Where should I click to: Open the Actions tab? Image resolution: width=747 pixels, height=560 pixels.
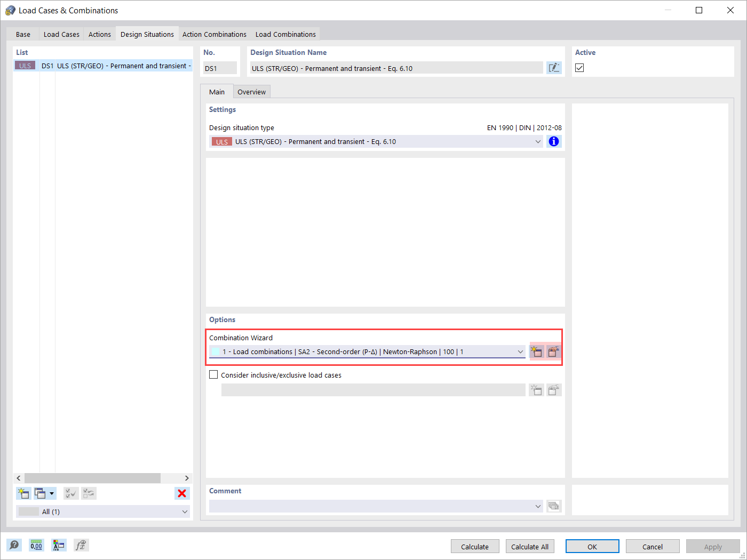tap(100, 34)
